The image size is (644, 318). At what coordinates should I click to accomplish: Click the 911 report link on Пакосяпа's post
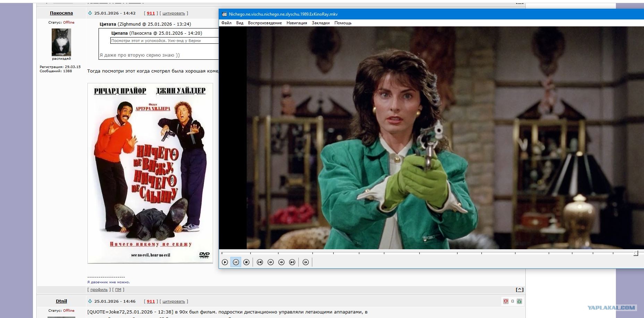(x=151, y=13)
